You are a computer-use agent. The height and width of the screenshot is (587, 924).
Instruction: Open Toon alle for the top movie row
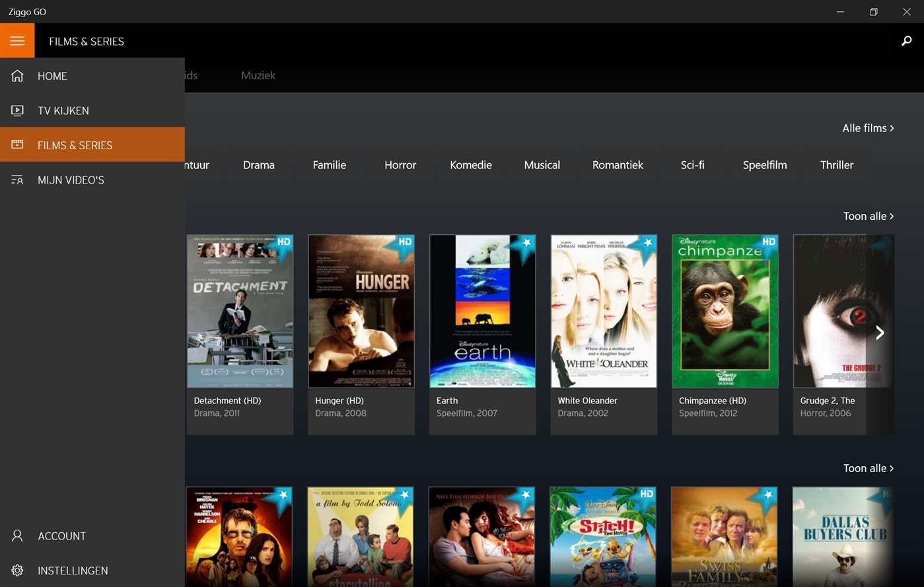pyautogui.click(x=867, y=216)
